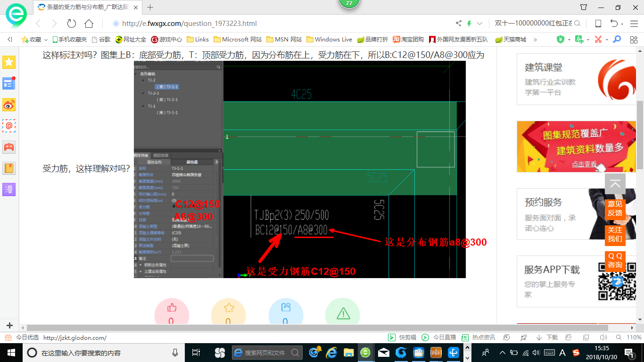The image size is (644, 362).
Task: Open the 谷歌 bookmark
Action: pyautogui.click(x=101, y=40)
